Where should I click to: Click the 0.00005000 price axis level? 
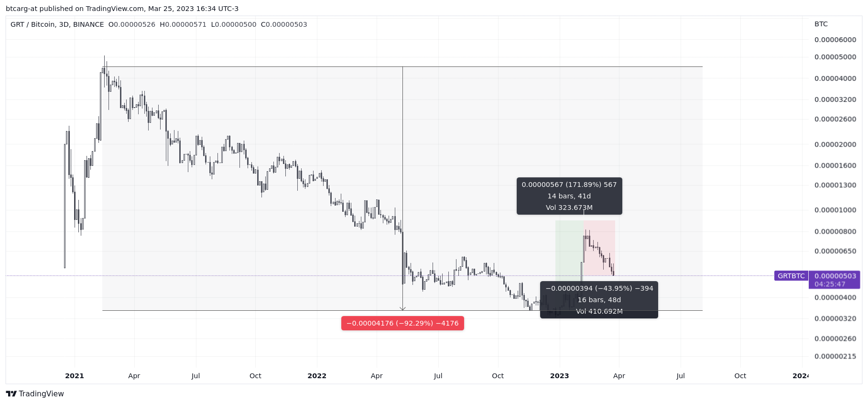(x=835, y=57)
